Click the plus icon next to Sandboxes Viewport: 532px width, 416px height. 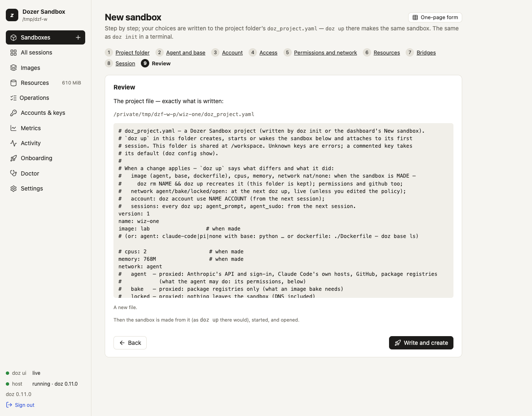(x=78, y=37)
